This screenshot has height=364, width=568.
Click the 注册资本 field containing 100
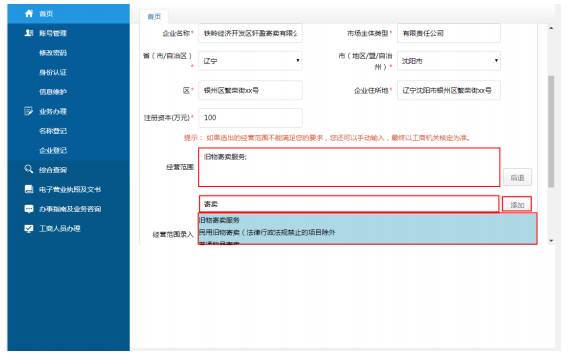coord(250,117)
